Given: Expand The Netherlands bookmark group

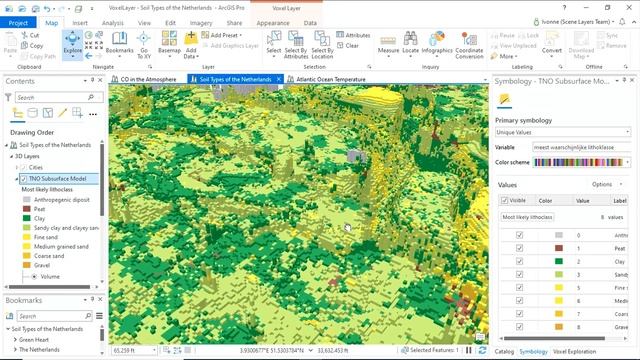Looking at the screenshot, I should (15, 350).
